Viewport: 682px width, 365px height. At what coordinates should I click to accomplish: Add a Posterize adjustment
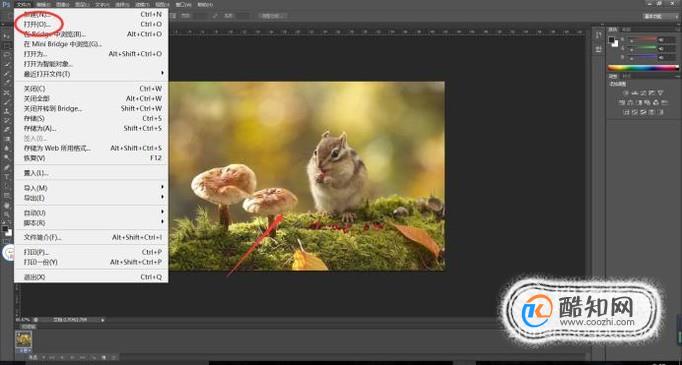[635, 112]
